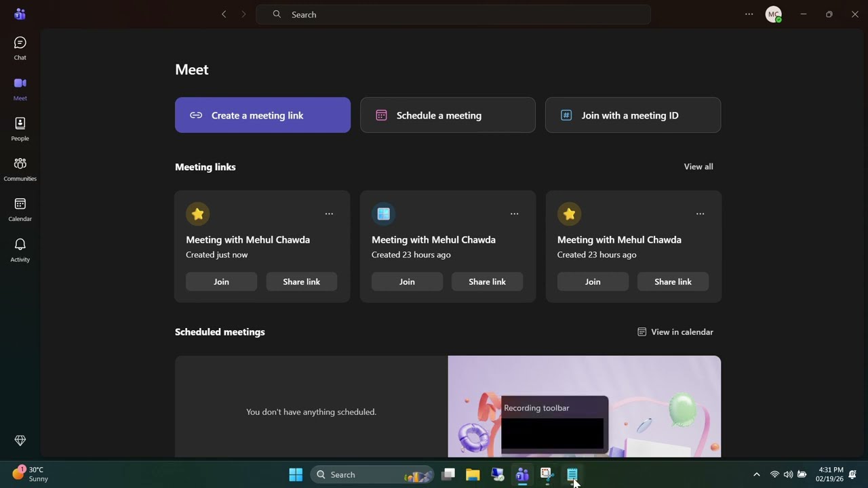
Task: Open Calendar from the left sidebar
Action: tap(20, 210)
